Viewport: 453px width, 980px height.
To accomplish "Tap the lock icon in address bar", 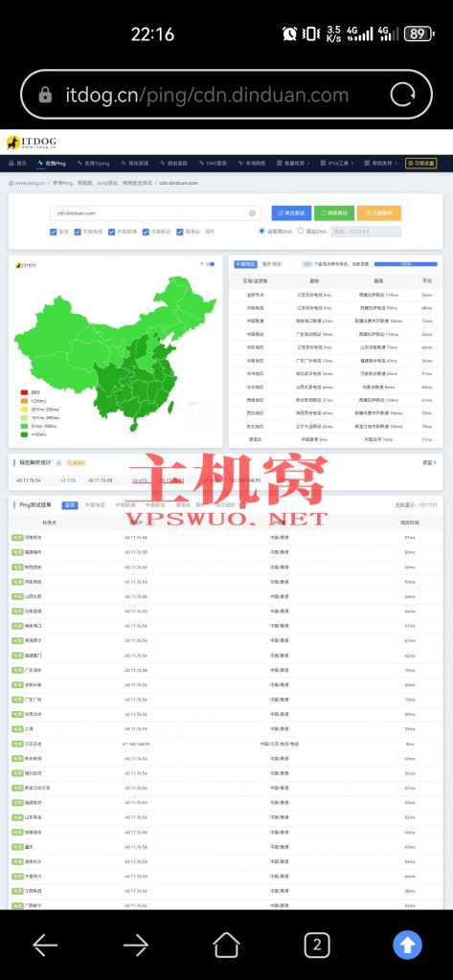I will tap(45, 95).
